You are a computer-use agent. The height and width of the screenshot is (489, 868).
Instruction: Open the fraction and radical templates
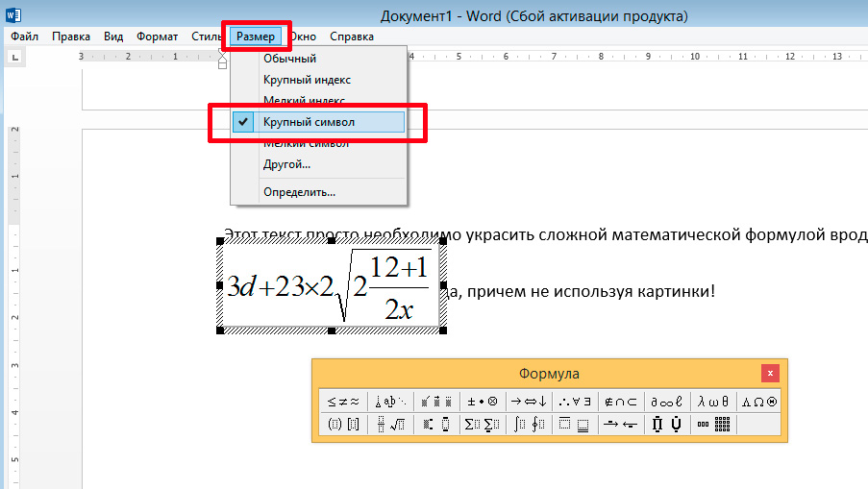pos(390,424)
